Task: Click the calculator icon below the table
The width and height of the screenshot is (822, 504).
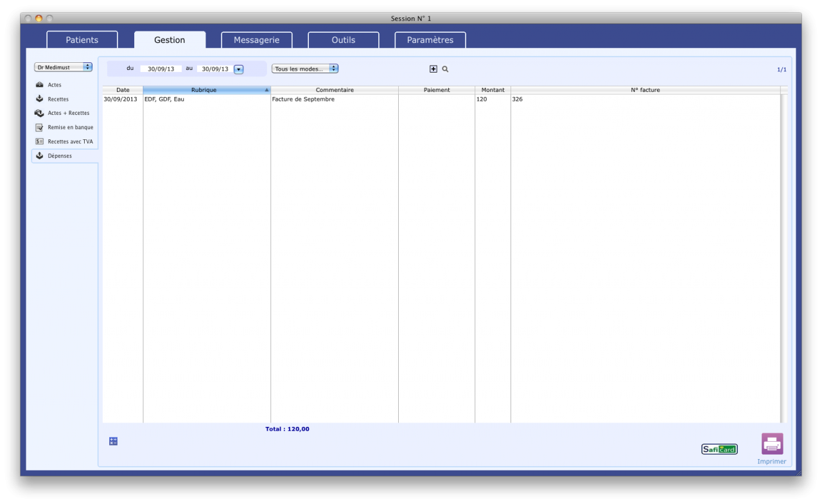Action: 114,441
